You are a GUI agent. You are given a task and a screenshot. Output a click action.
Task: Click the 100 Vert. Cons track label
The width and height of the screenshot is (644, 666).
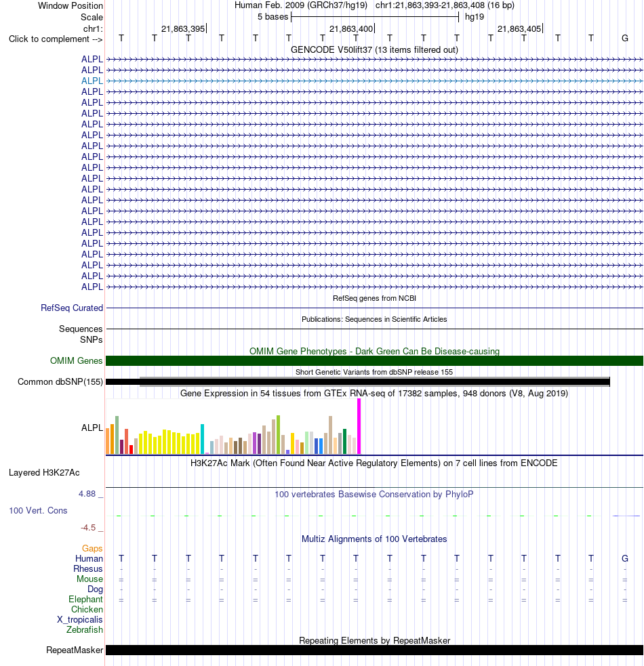[x=38, y=511]
